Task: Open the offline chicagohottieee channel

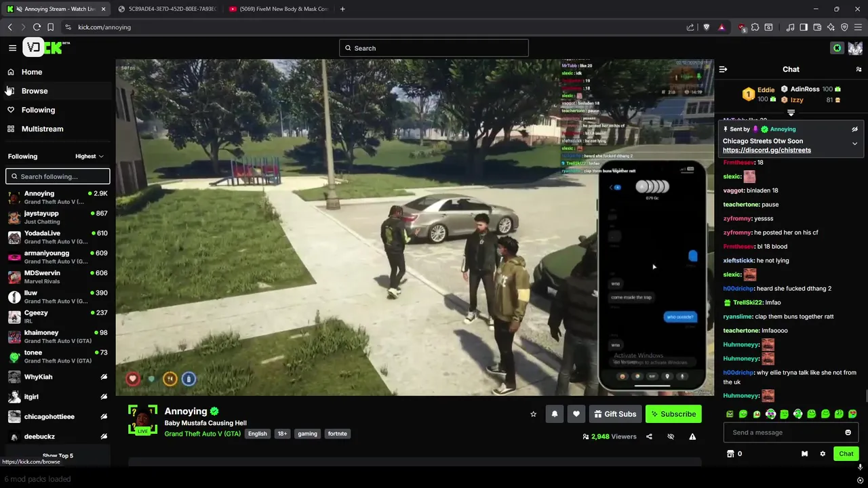Action: click(x=58, y=416)
